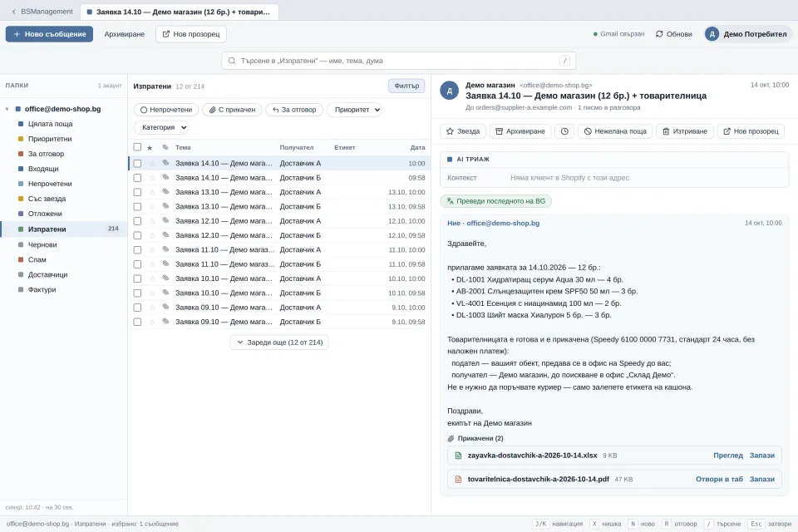The height and width of the screenshot is (532, 798).
Task: Toggle the Непрочетени filter chip
Action: tap(166, 110)
